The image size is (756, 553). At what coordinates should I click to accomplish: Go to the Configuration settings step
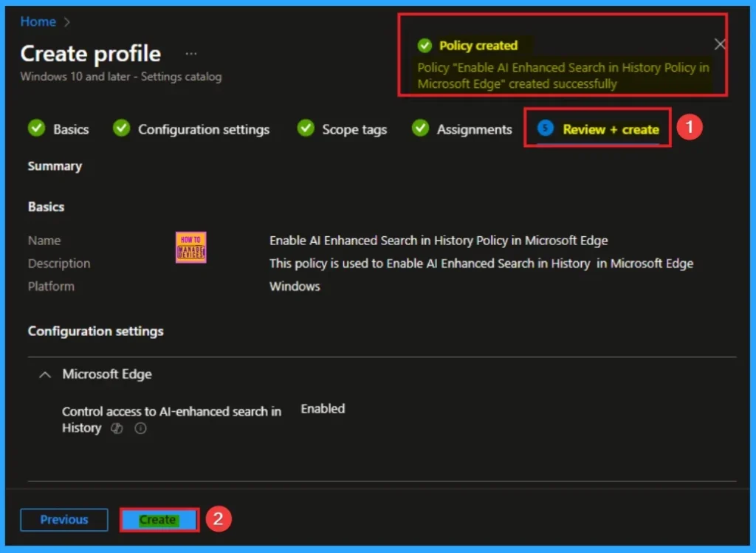[204, 129]
